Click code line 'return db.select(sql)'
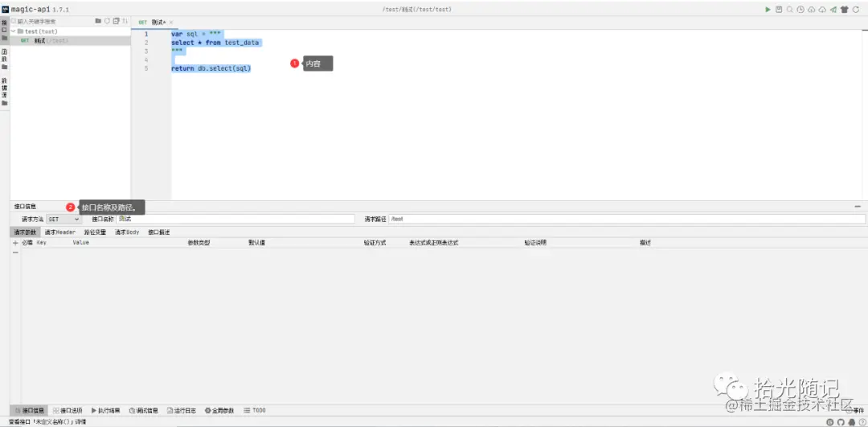 coord(211,68)
